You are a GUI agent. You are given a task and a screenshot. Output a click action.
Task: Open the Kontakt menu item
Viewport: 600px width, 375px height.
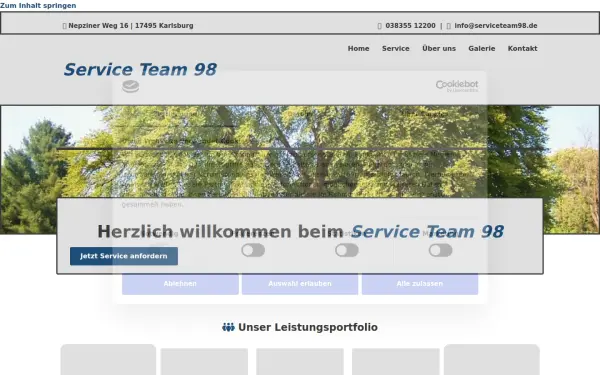522,49
